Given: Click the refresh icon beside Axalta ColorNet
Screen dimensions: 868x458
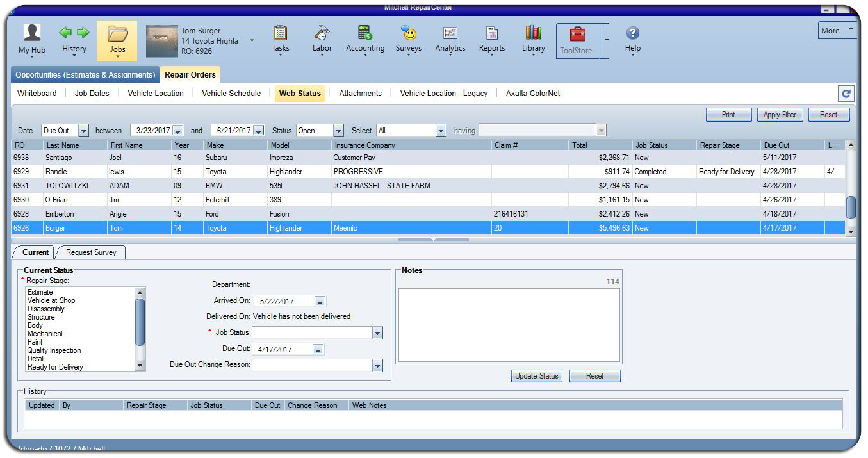Looking at the screenshot, I should tap(846, 94).
